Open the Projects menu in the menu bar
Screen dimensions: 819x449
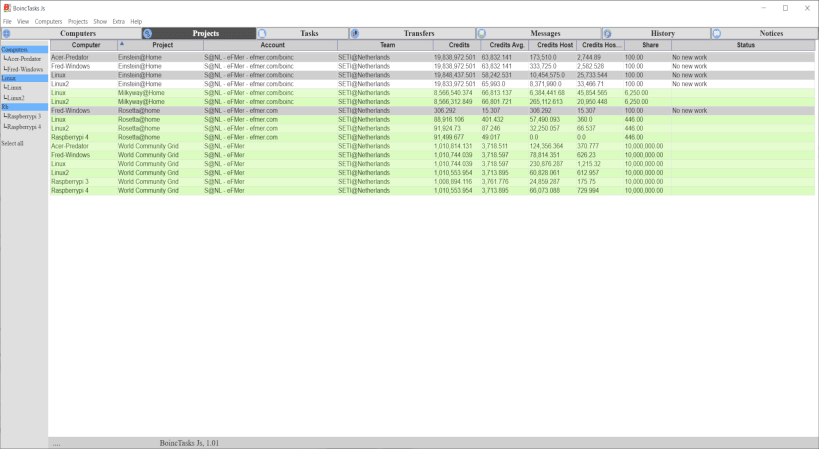pos(78,21)
